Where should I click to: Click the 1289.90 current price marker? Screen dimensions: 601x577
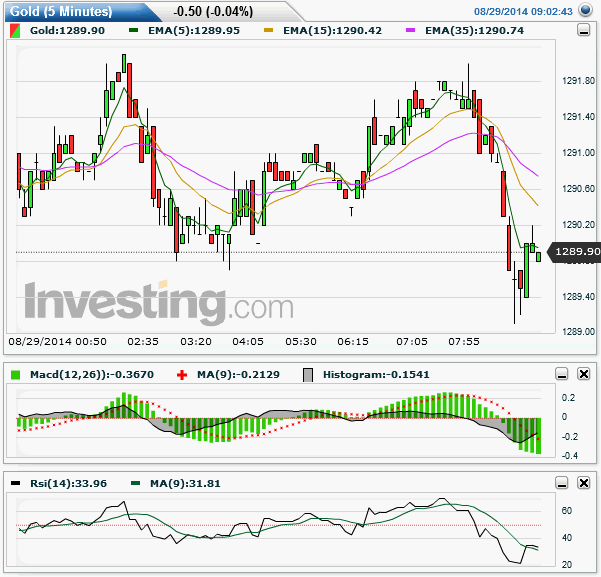574,252
